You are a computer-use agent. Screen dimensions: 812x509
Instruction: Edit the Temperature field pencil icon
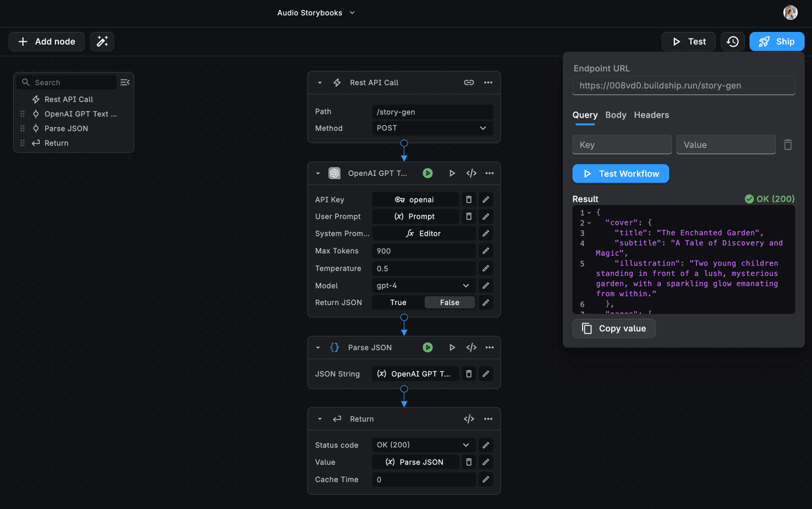tap(486, 268)
